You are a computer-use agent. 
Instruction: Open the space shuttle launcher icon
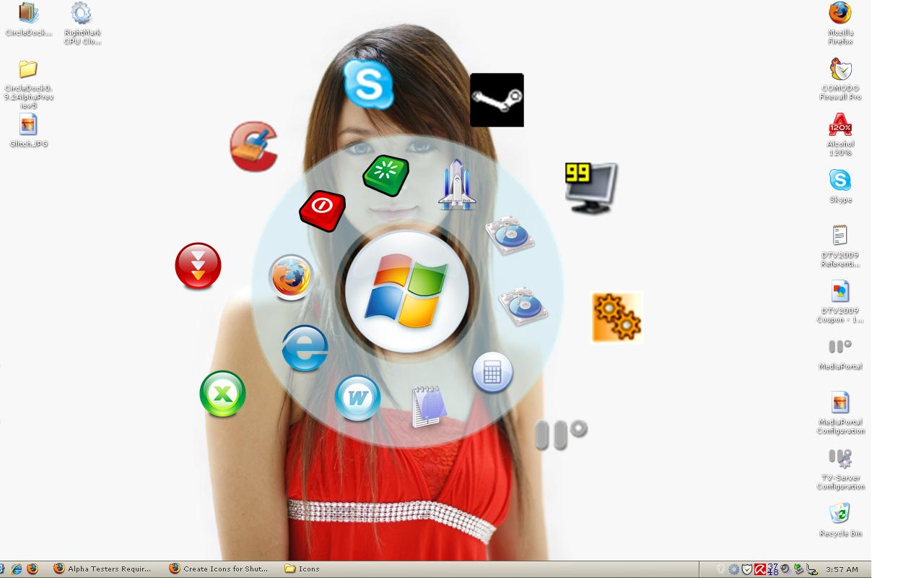point(457,185)
